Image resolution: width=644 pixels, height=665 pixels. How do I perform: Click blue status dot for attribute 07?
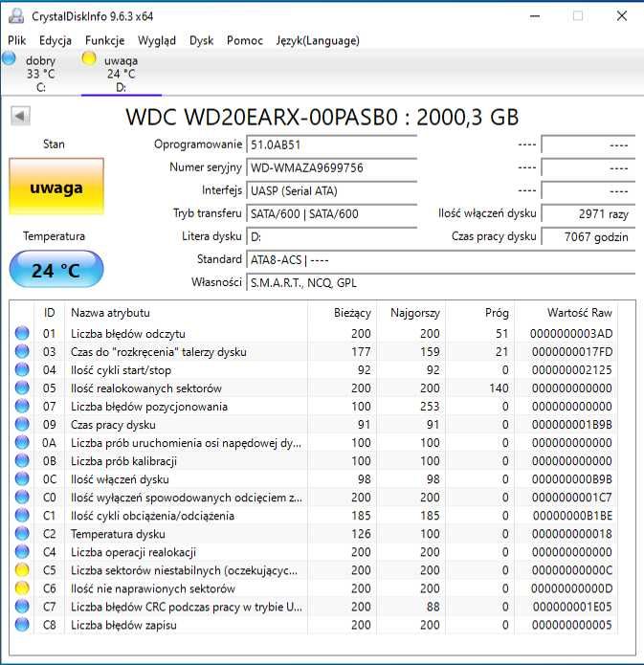tap(22, 407)
